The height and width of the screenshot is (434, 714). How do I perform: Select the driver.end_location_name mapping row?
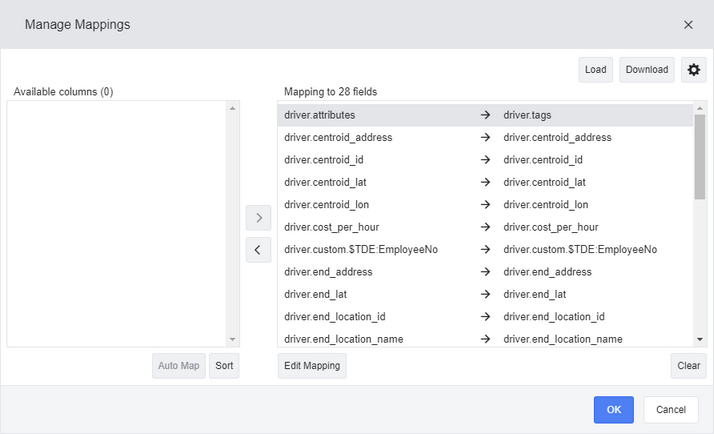pos(485,339)
